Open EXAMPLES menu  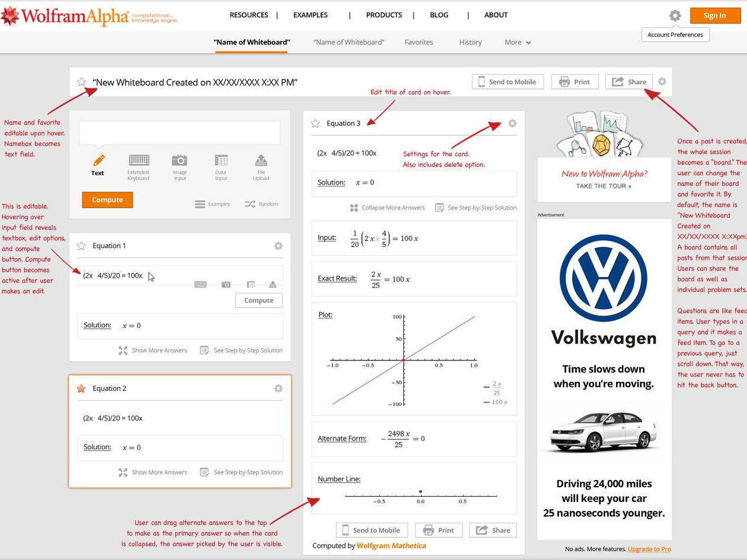pyautogui.click(x=310, y=15)
